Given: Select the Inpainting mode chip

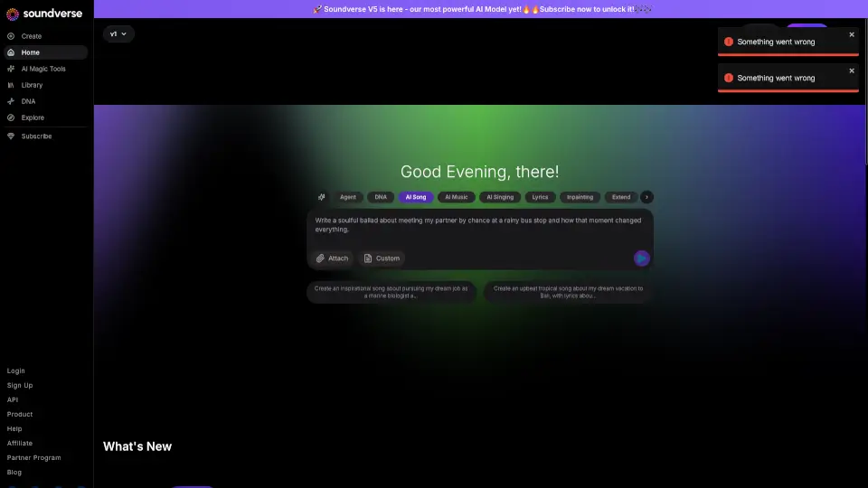Looking at the screenshot, I should tap(580, 197).
